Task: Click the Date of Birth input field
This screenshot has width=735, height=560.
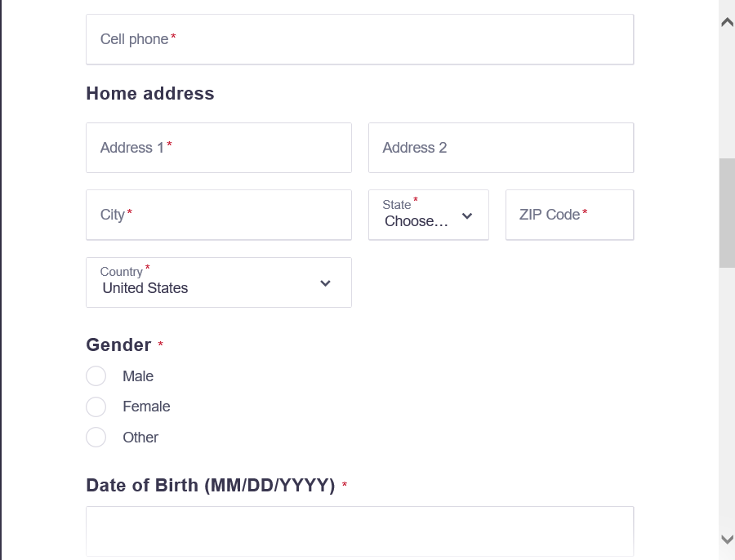Action: [x=359, y=531]
